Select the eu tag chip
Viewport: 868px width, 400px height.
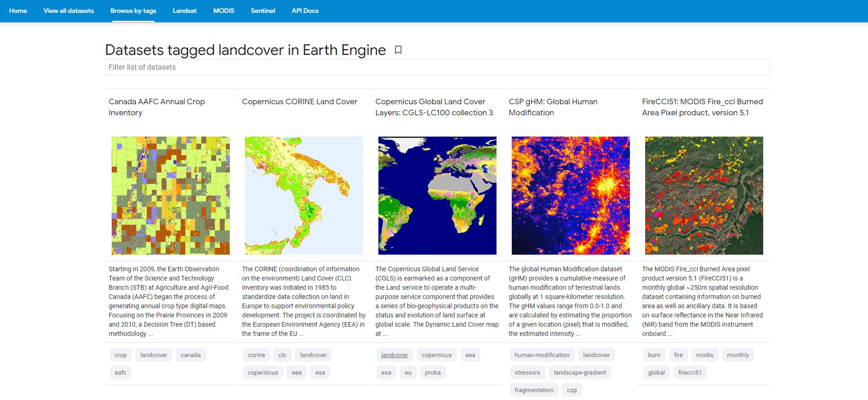click(x=408, y=372)
